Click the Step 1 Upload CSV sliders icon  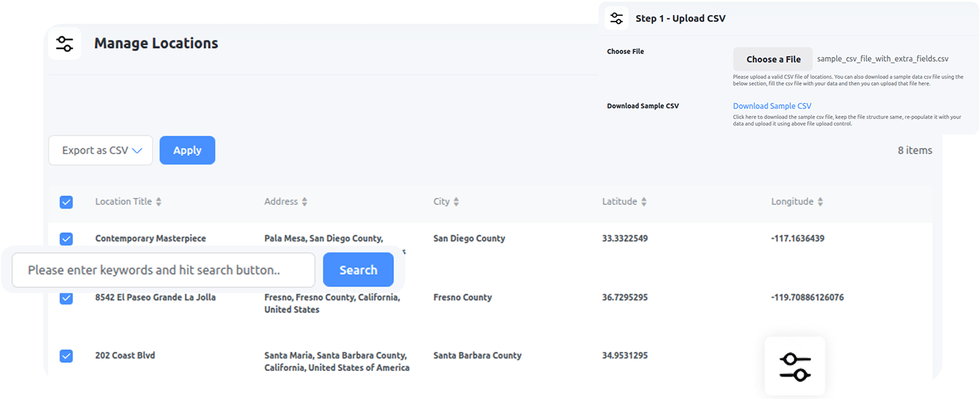(x=616, y=19)
